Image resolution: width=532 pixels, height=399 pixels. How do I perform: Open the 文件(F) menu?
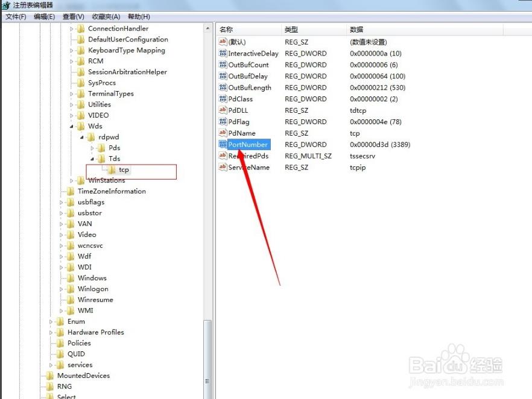(16, 17)
